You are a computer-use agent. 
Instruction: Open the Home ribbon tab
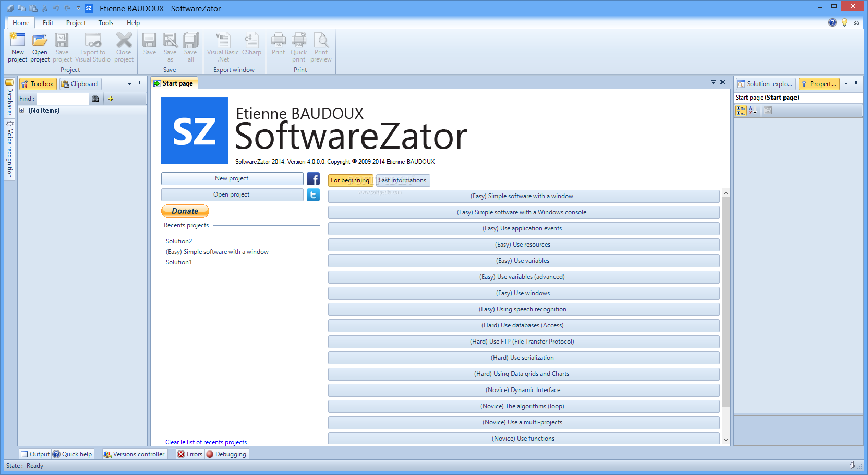point(21,23)
